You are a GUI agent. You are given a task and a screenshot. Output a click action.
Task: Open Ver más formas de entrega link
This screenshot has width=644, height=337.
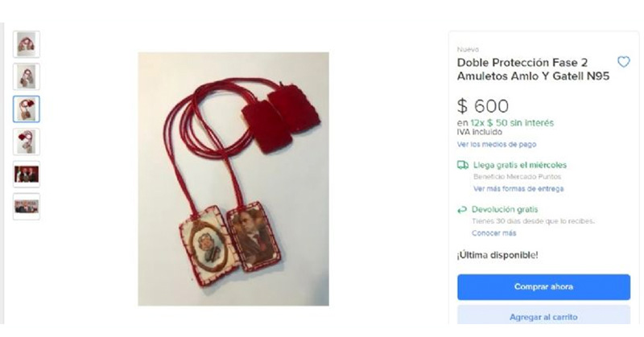pos(518,189)
